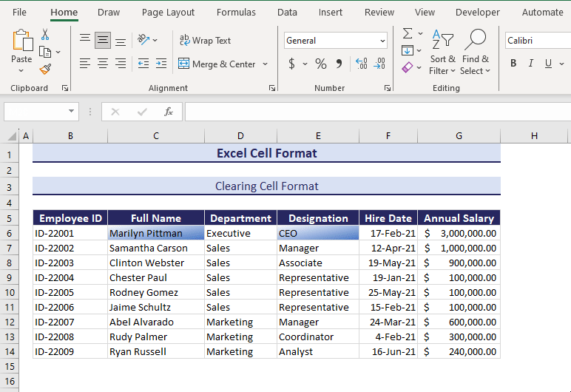
Task: Click the Comma Style icon
Action: click(x=339, y=64)
